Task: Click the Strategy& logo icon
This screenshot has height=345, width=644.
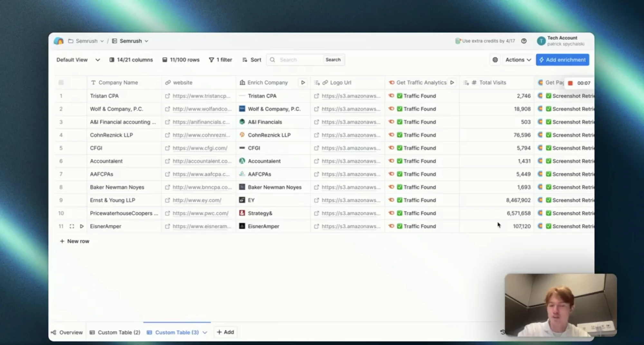Action: 242,213
